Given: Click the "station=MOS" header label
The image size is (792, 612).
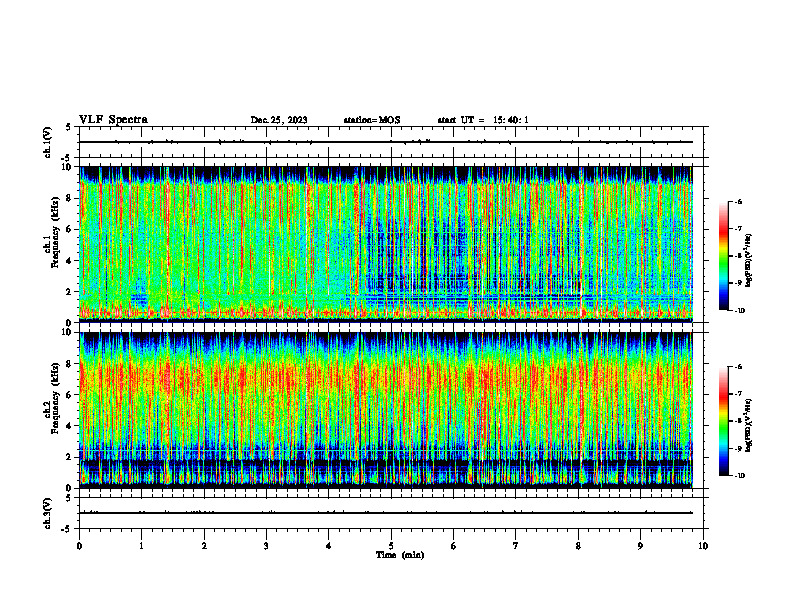Looking at the screenshot, I should (372, 120).
